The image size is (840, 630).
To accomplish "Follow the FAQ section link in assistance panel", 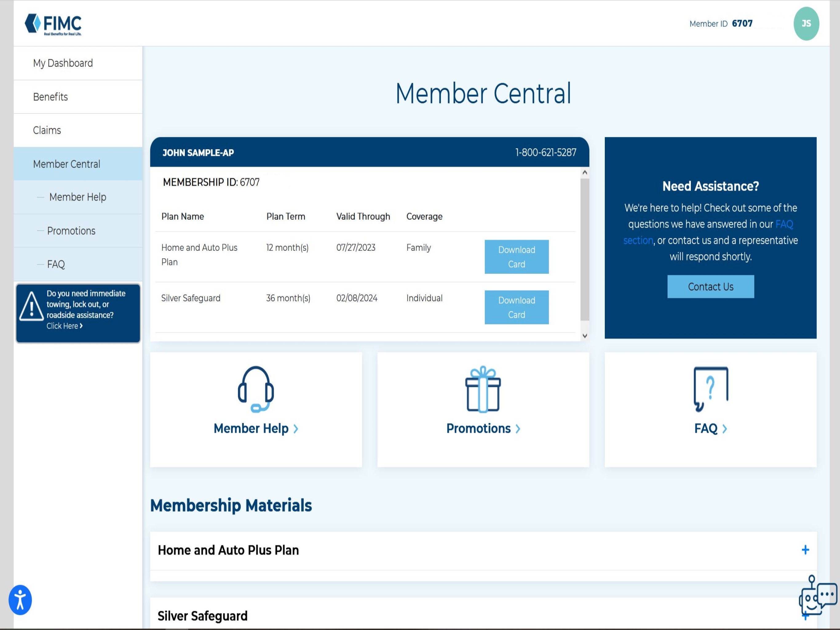I will [x=784, y=224].
